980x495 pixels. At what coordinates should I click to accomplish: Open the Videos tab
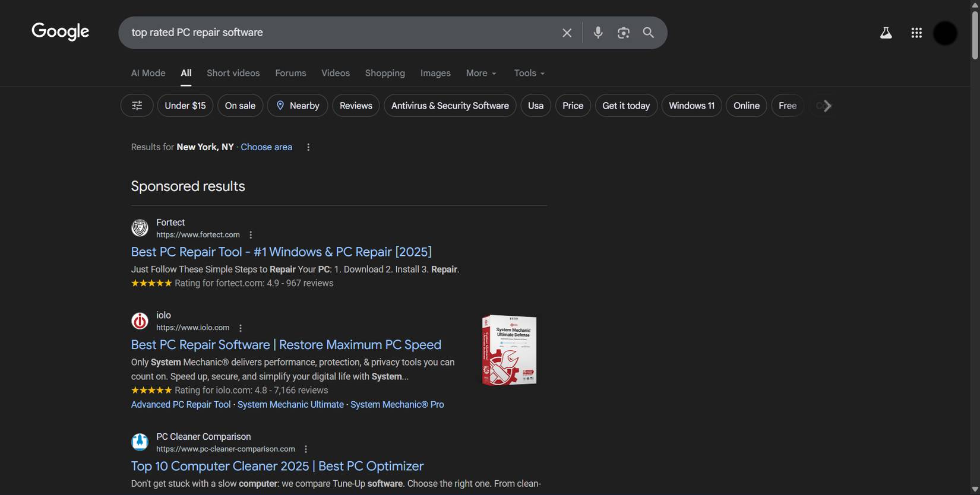tap(336, 73)
